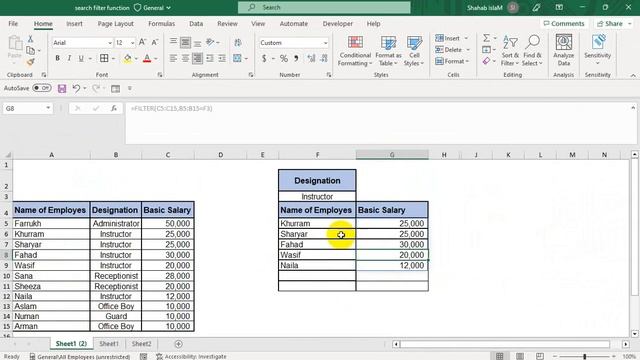640x360 pixels.
Task: Click the fill color yellow swatch button
Action: pos(127,59)
